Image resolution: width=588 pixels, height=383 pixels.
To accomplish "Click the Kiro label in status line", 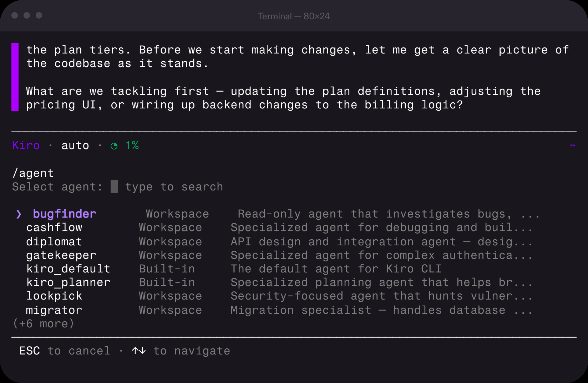I will (x=26, y=145).
